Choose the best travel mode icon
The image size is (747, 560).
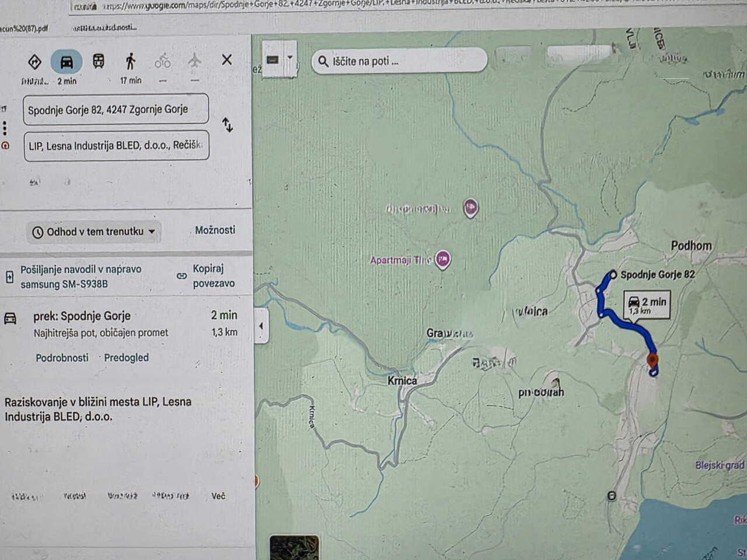click(x=34, y=61)
